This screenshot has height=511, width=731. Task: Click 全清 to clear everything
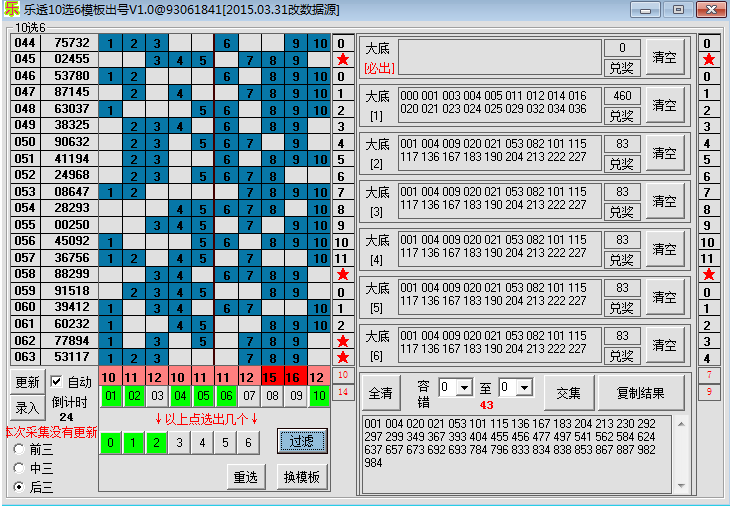point(381,393)
